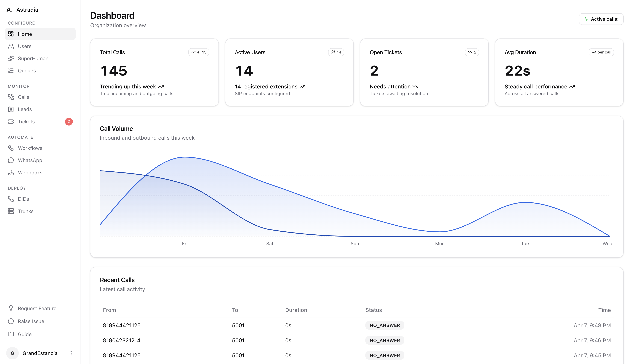The image size is (633, 364).
Task: Open the Workflows automation icon
Action: pyautogui.click(x=11, y=148)
